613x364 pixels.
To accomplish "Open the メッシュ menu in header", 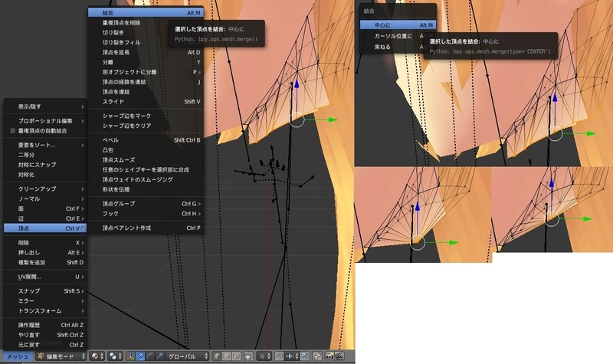I will click(x=18, y=356).
